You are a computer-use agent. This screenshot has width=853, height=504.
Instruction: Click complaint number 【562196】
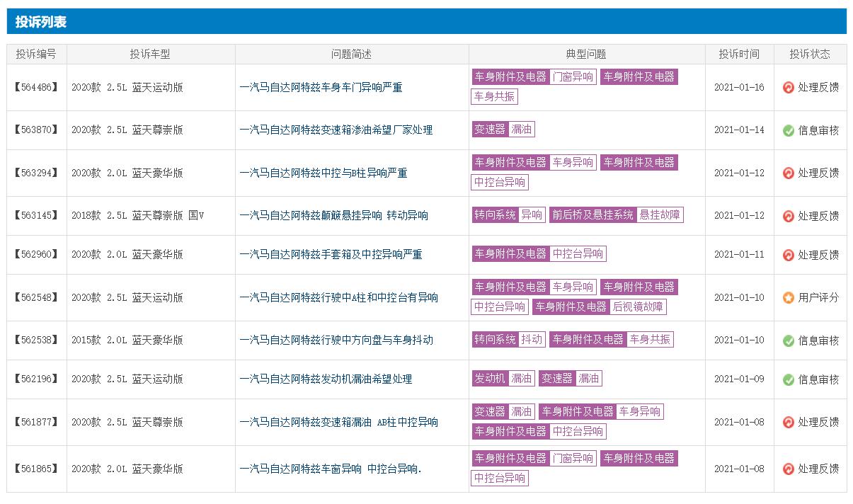point(36,379)
